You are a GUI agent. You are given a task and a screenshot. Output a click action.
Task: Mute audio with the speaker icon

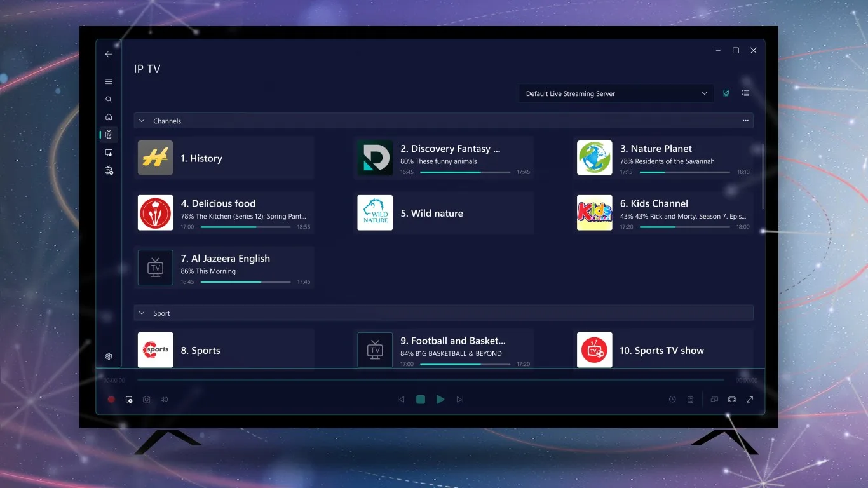[x=165, y=400]
